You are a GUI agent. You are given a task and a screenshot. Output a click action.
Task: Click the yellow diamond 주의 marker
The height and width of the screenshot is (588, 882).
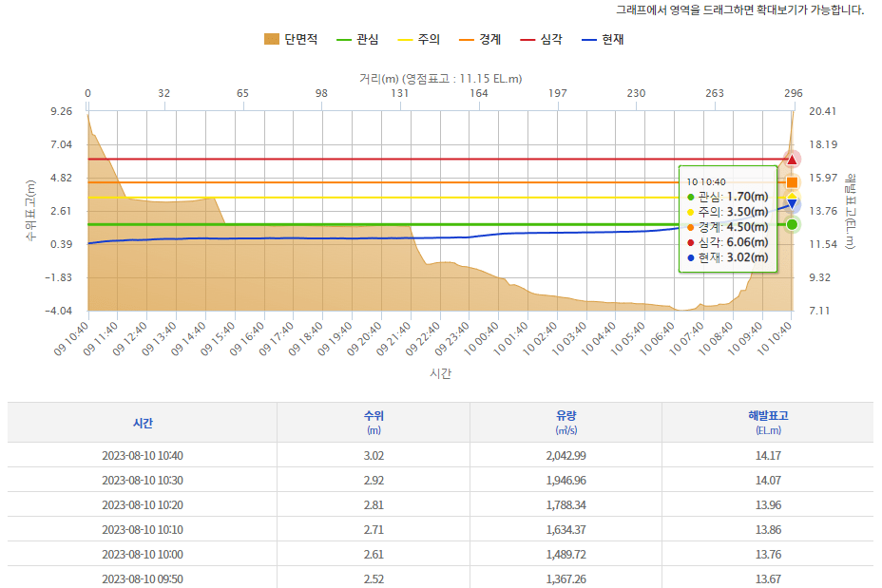[x=792, y=198]
